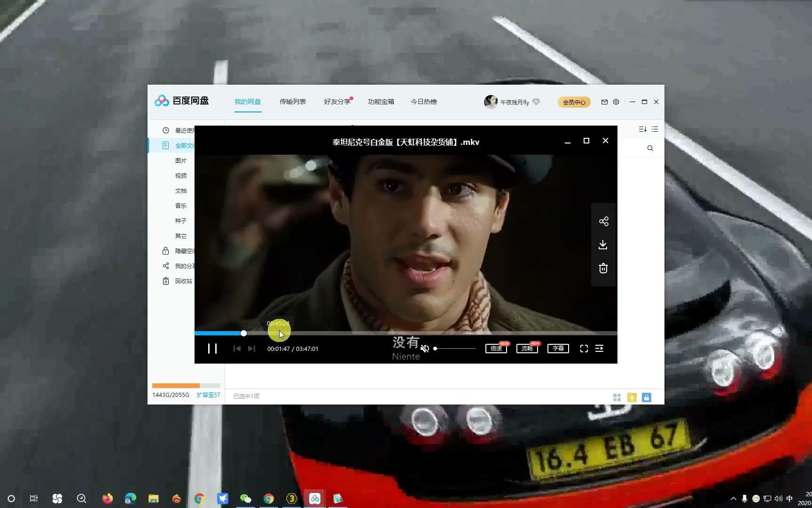812x508 pixels.
Task: Click the Baidu Netdisk taskbar icon
Action: click(x=315, y=499)
